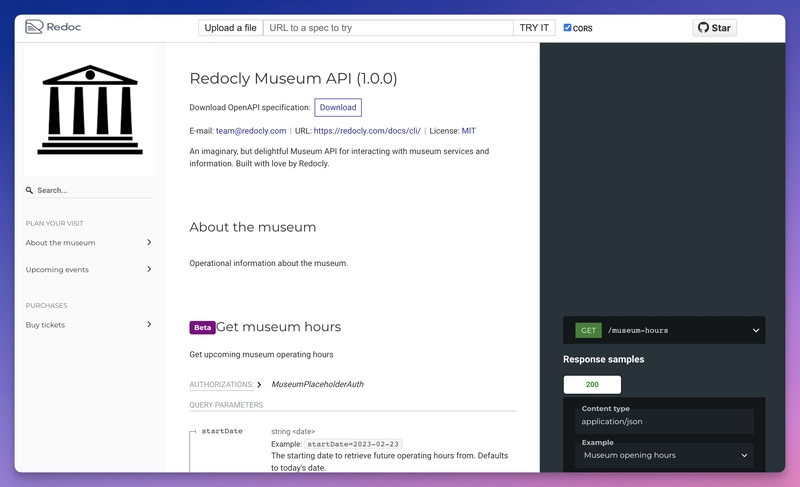Click the search magnifier icon in sidebar
The width and height of the screenshot is (800, 487).
30,190
